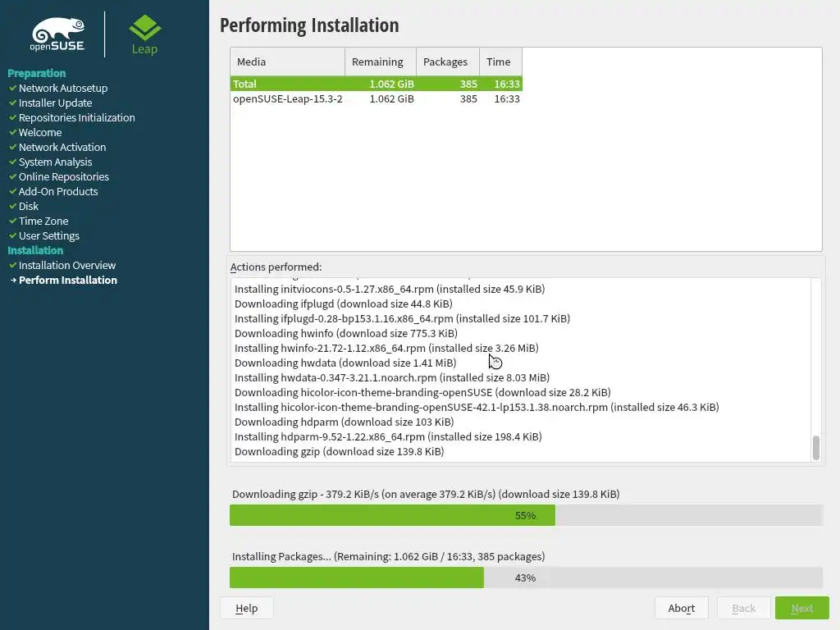Click checkmark beside Disk step
The image size is (840, 630).
click(x=13, y=206)
